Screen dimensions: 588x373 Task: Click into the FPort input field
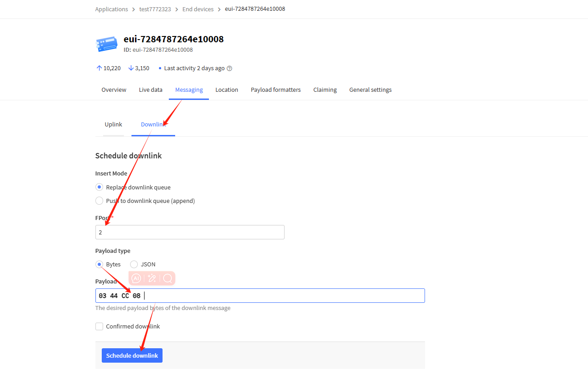coord(190,232)
